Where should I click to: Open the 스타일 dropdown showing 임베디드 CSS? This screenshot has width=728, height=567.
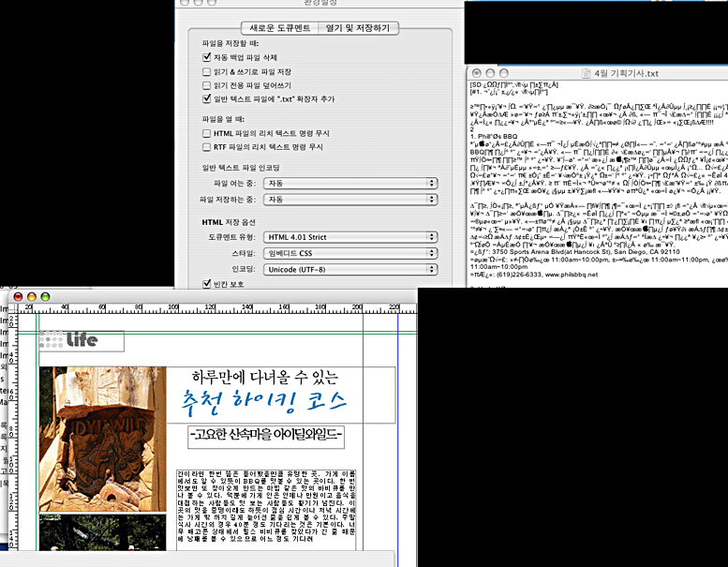349,253
